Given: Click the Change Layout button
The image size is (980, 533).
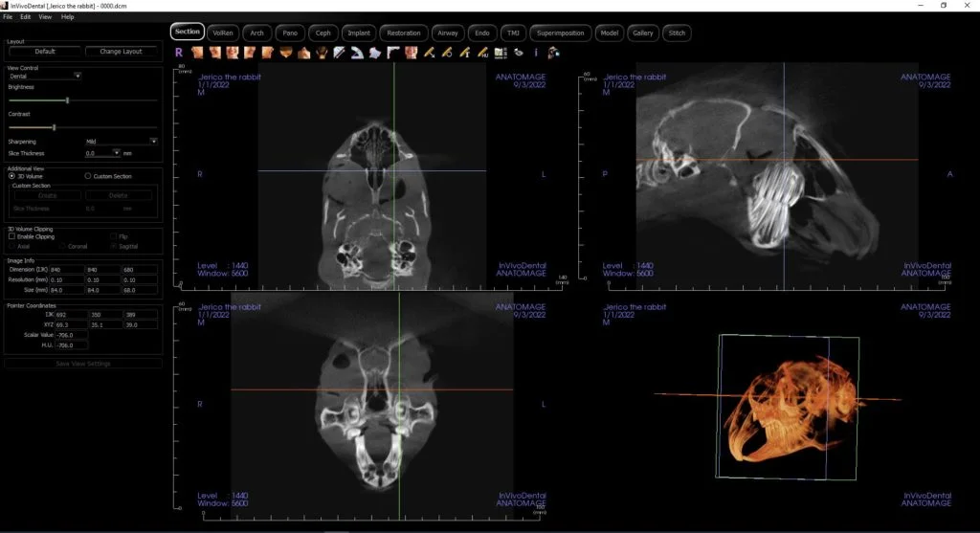Looking at the screenshot, I should coord(121,52).
